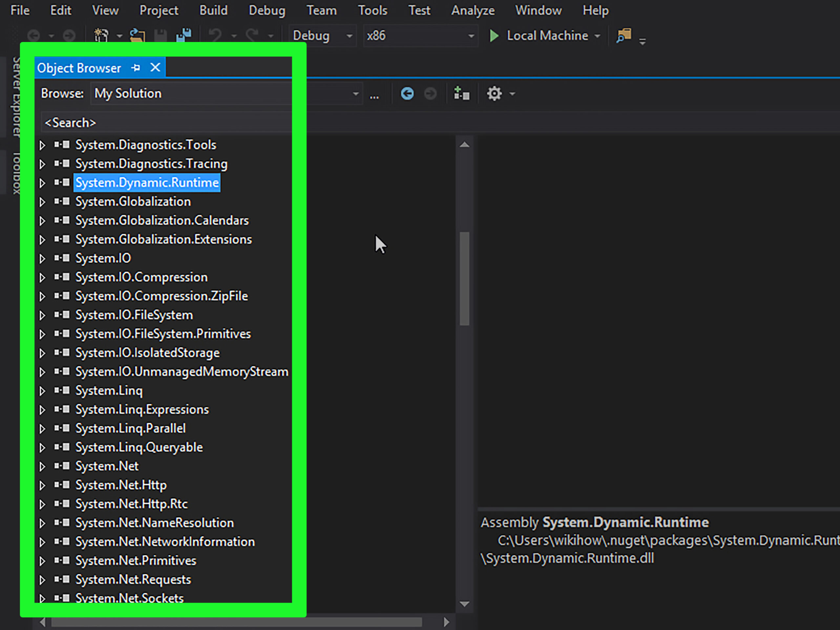840x630 pixels.
Task: Click the settings gear icon in toolbar
Action: point(494,93)
